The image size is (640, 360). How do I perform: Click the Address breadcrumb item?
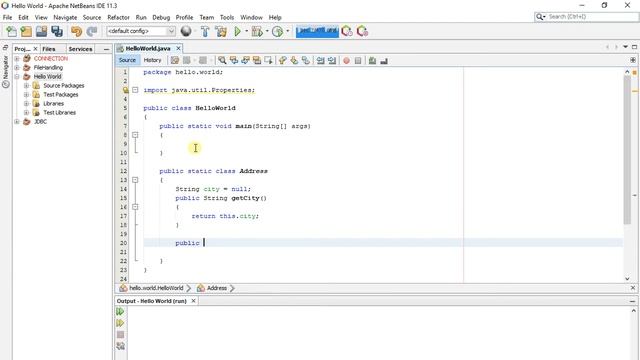216,288
